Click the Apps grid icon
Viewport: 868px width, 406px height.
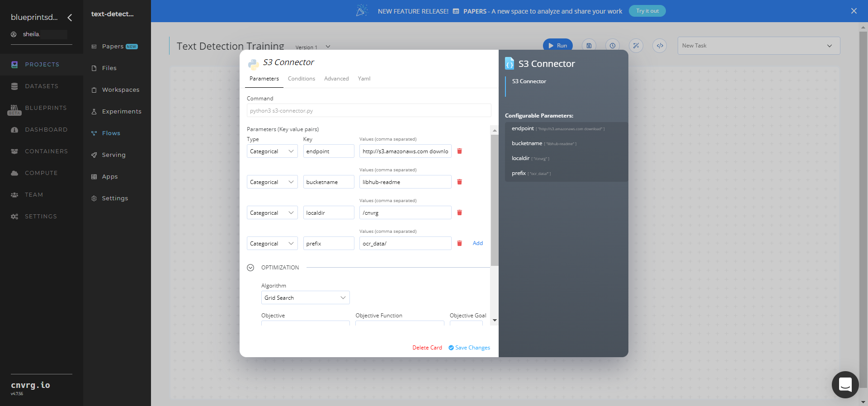click(94, 177)
